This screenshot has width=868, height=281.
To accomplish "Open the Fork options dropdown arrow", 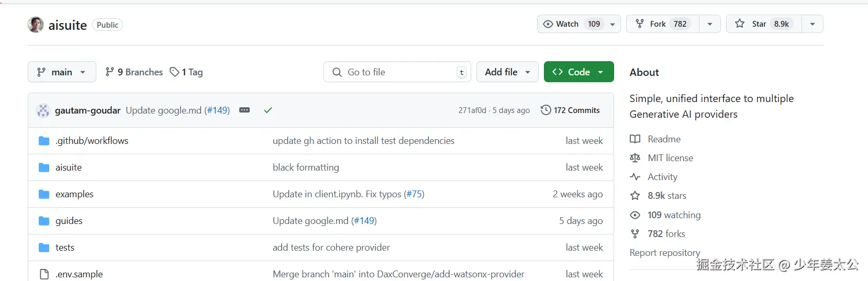I will tap(710, 24).
